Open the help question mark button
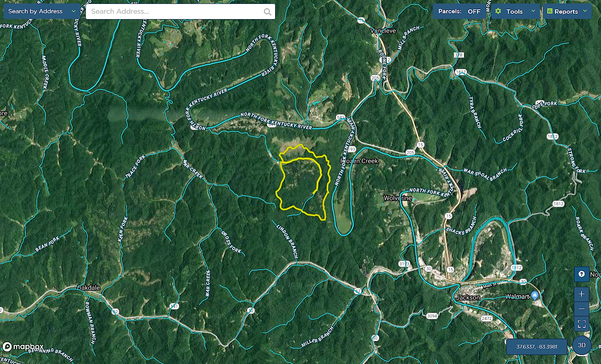This screenshot has height=364, width=601. (x=581, y=274)
